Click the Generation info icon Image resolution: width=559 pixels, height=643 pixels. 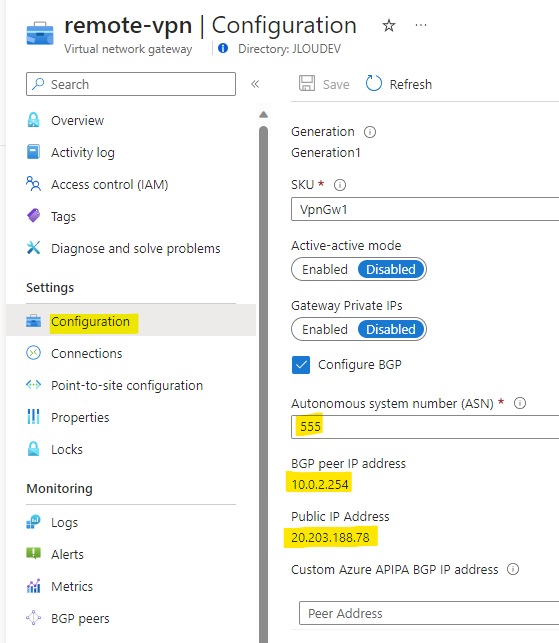[370, 132]
